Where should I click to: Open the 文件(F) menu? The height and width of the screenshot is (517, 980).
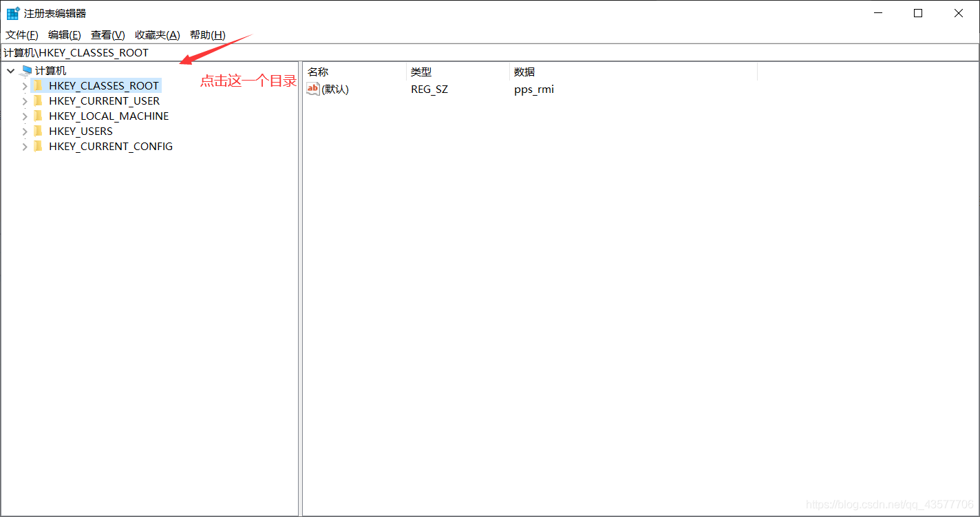coord(22,35)
